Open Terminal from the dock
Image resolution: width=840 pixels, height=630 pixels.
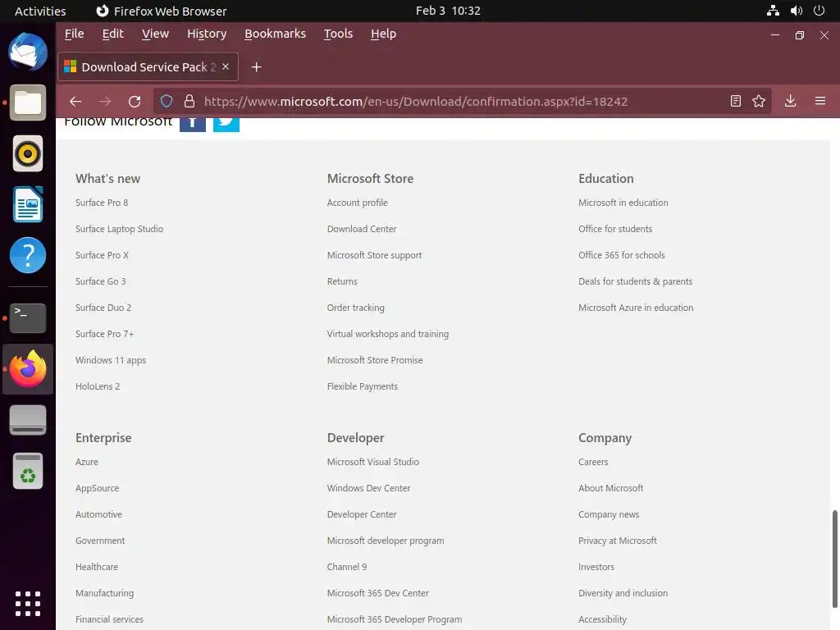(28, 317)
